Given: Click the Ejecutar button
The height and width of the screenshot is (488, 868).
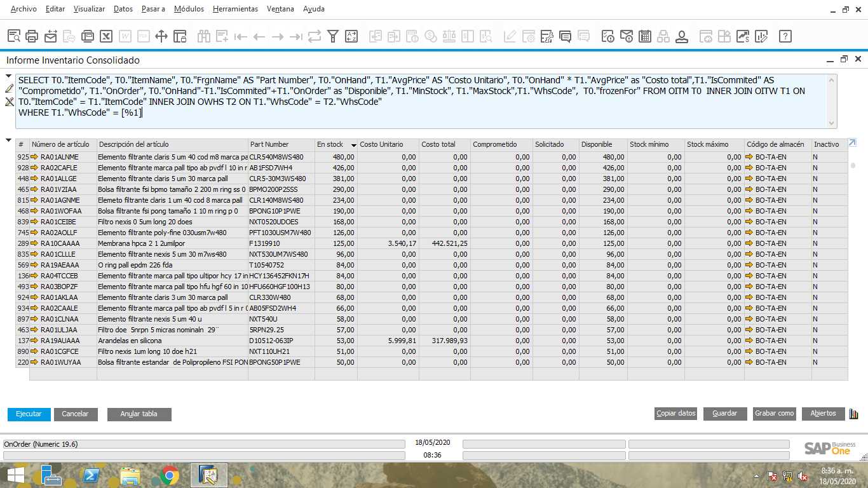Looking at the screenshot, I should (29, 414).
